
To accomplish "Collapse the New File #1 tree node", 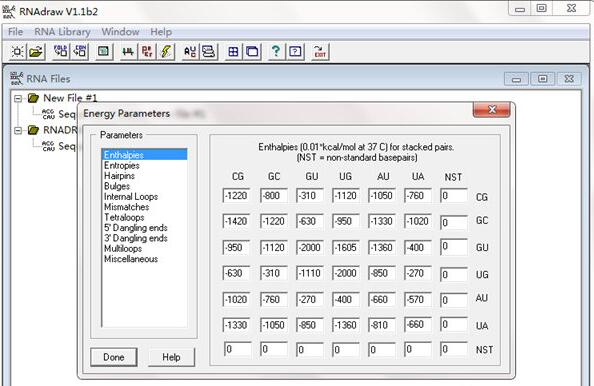I will click(18, 98).
